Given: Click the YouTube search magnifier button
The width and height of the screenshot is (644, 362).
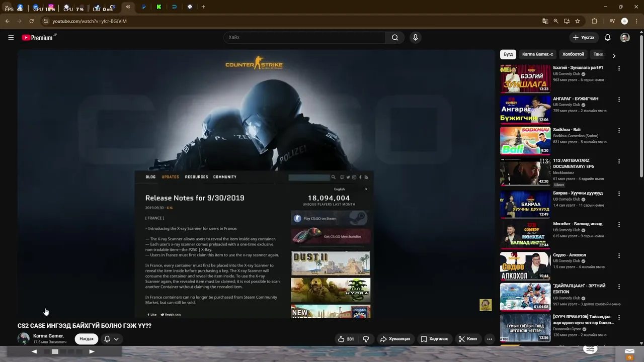Looking at the screenshot, I should (395, 37).
